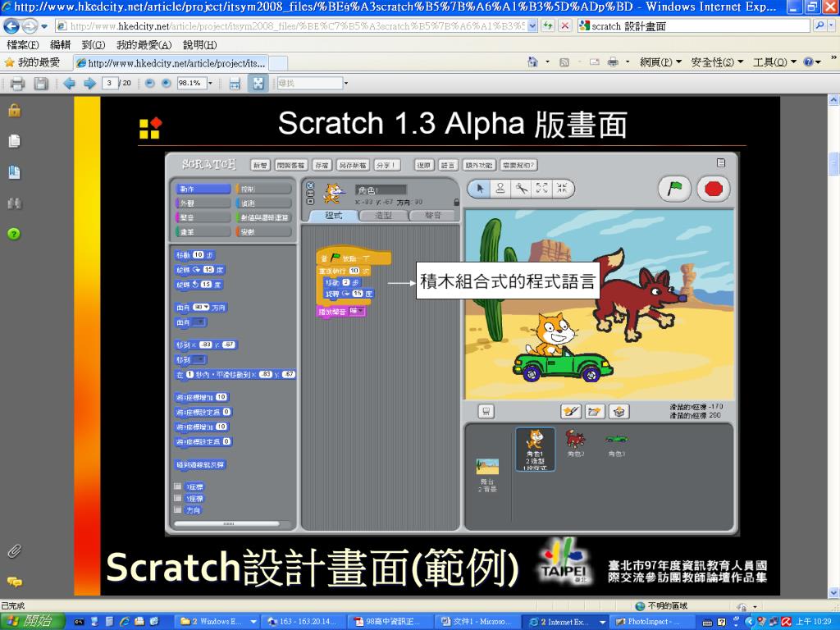Open the PDF find field options arrow
840x630 pixels.
[346, 83]
